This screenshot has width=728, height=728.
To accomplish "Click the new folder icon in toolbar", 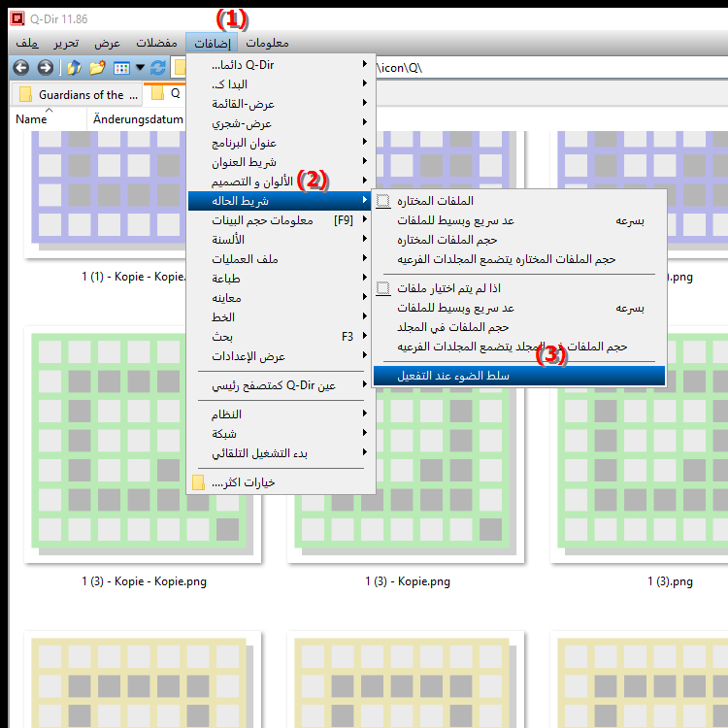I will pyautogui.click(x=97, y=68).
